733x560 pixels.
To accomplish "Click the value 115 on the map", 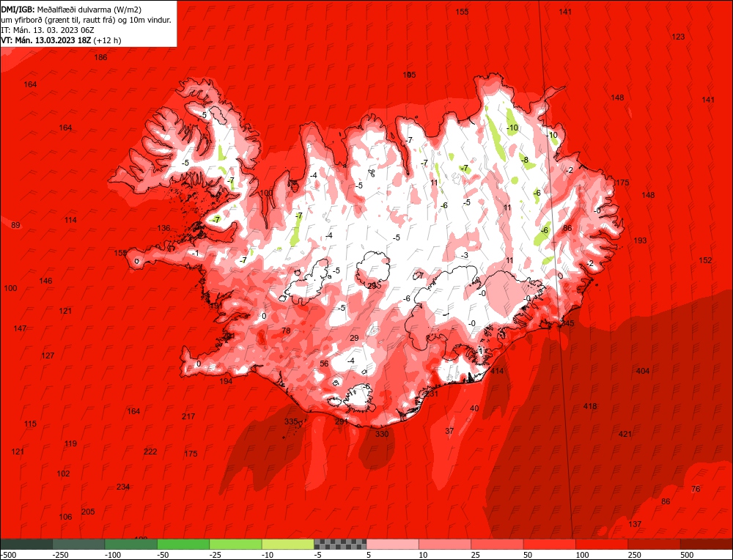I will (x=30, y=424).
